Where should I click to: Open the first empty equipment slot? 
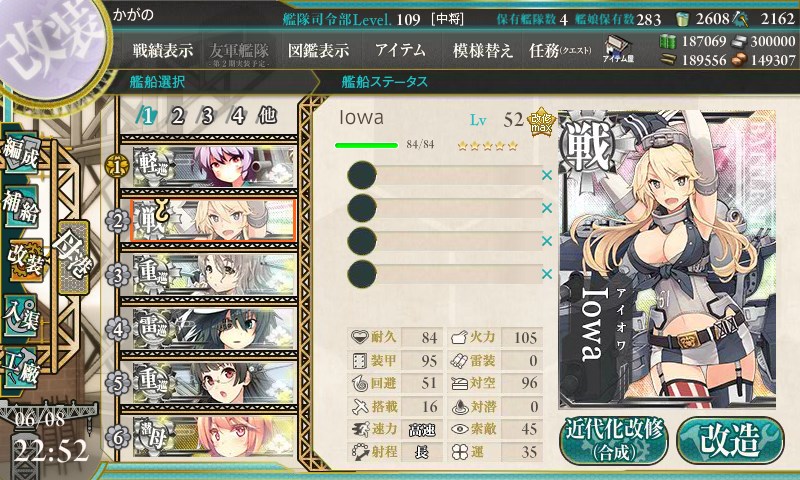(444, 175)
